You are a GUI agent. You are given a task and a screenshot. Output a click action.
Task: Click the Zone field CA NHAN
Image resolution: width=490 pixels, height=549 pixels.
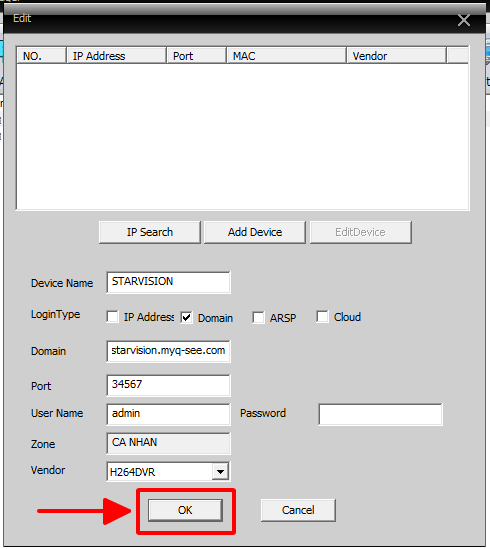coord(168,443)
